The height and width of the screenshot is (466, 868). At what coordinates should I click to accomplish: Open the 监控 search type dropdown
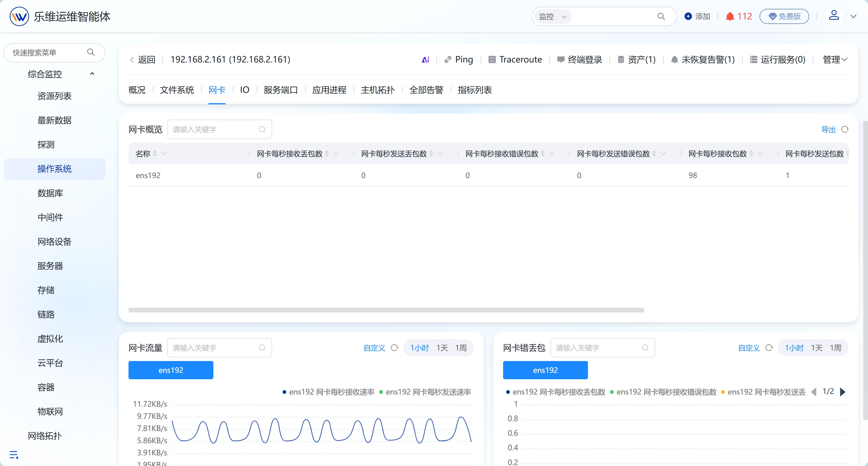(553, 16)
